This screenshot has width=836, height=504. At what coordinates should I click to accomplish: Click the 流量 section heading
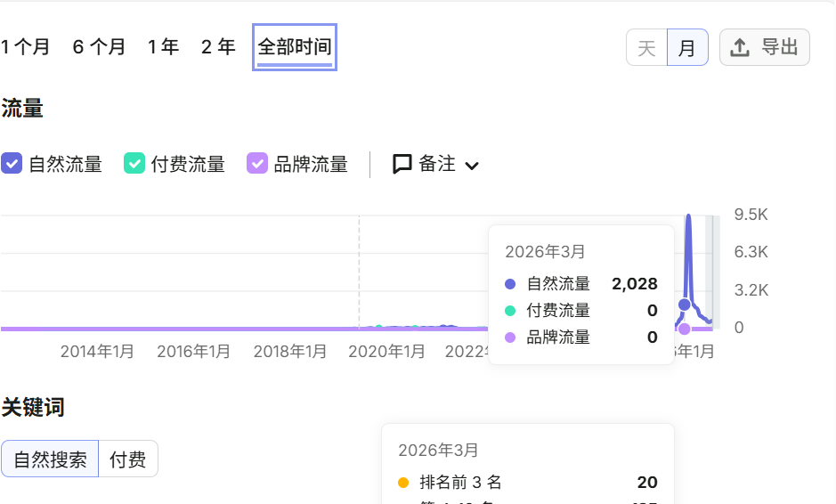point(22,109)
